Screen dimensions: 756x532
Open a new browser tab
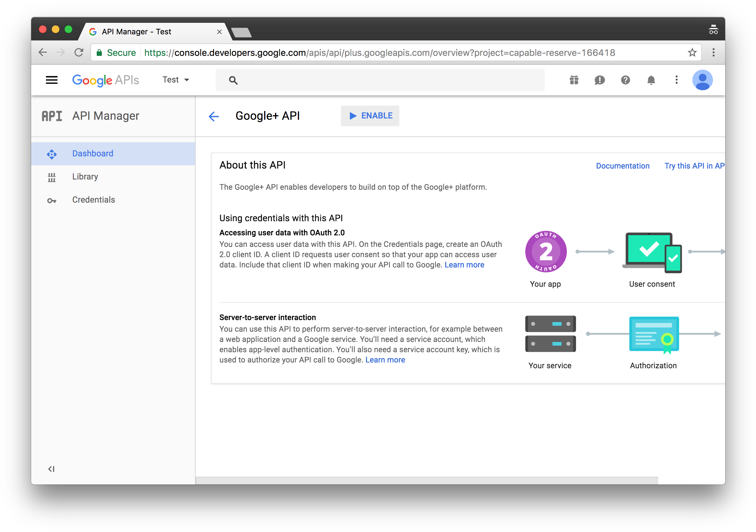click(241, 33)
